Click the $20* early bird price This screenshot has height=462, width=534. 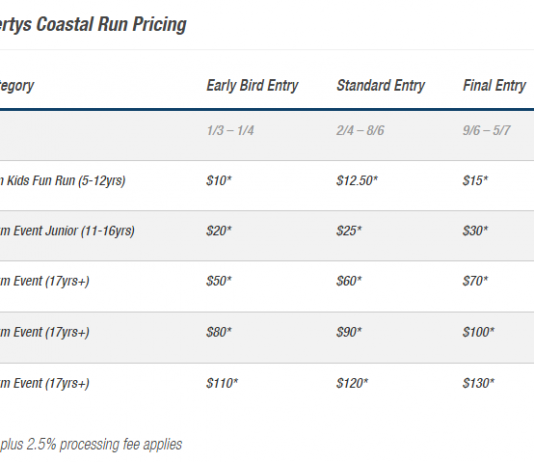coord(219,231)
